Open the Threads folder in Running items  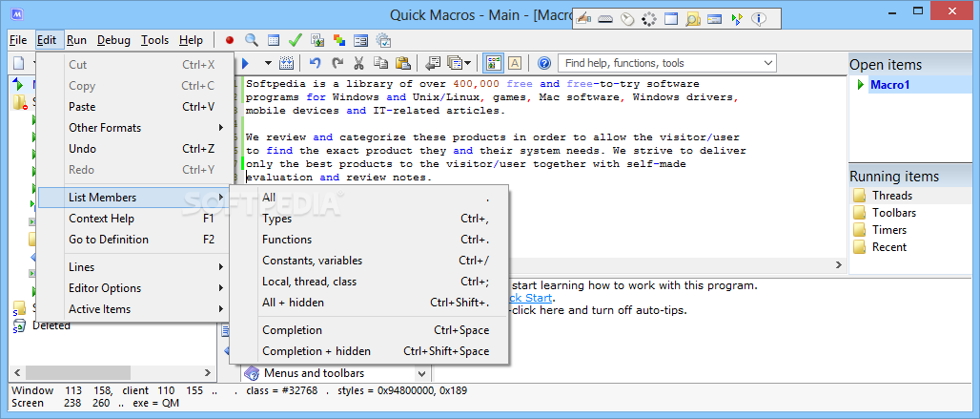pos(892,196)
